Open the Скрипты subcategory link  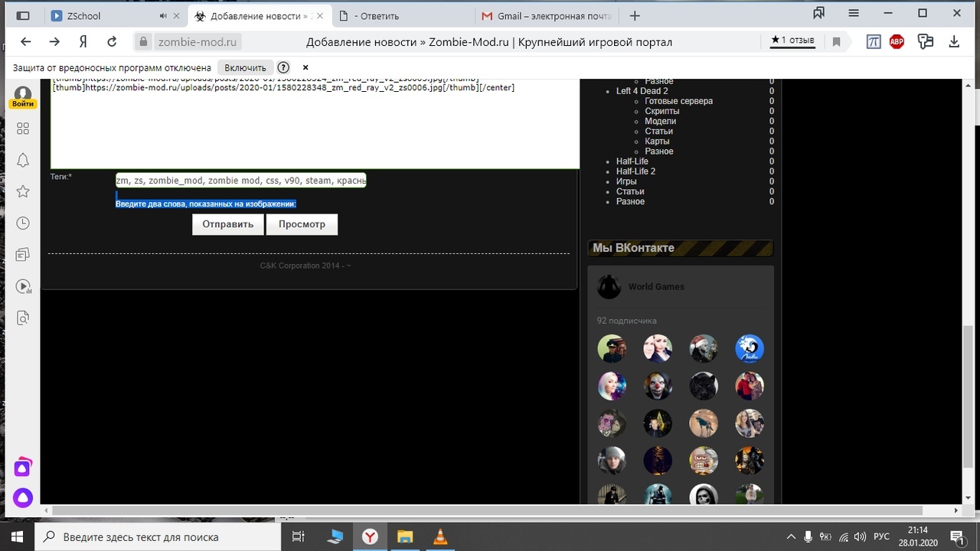(661, 111)
